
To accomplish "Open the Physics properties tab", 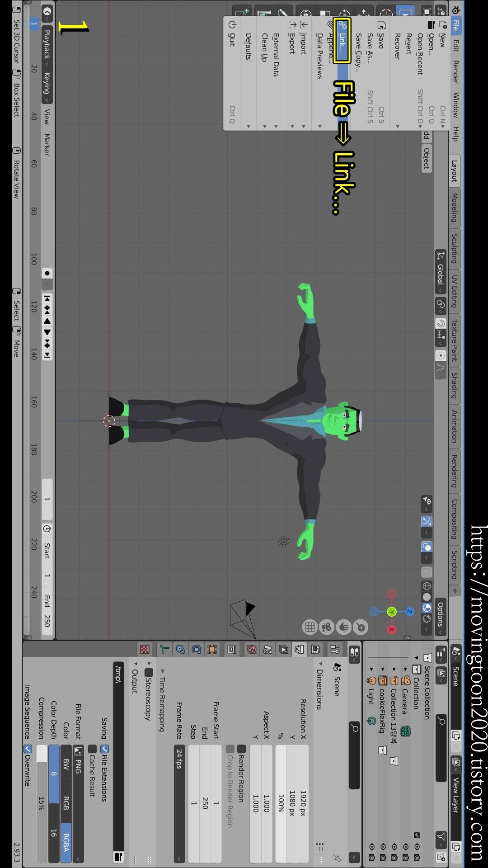I will coord(196,650).
